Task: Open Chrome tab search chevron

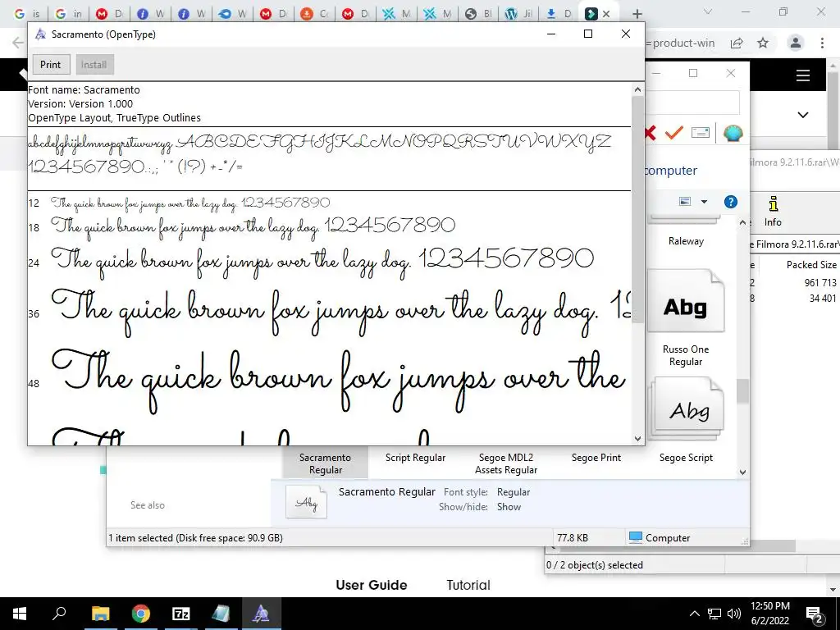Action: (x=708, y=11)
